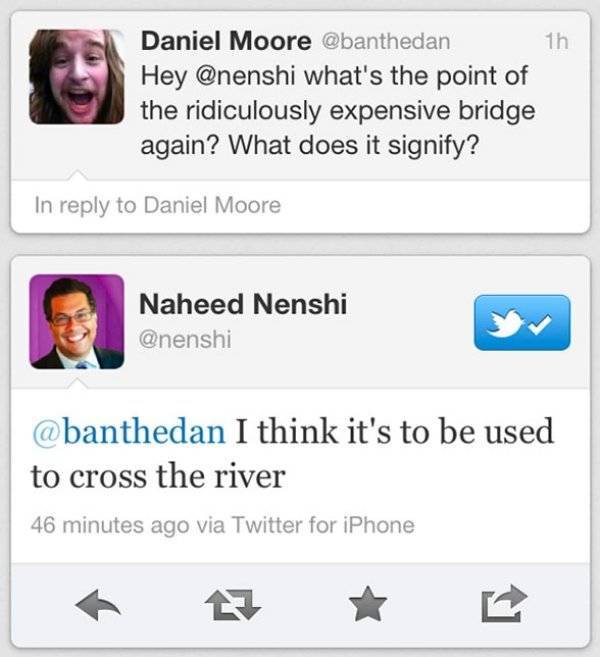
Task: Tap the 'Twitter for iPhone' source text
Action: point(320,523)
